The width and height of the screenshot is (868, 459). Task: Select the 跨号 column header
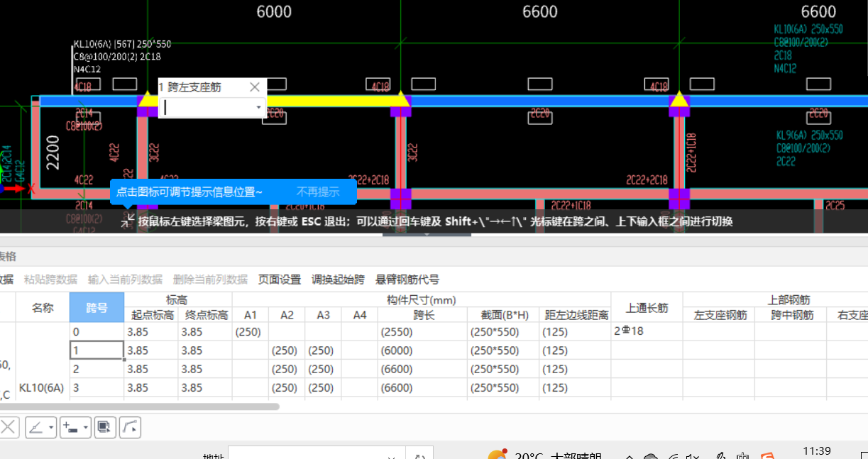[97, 308]
